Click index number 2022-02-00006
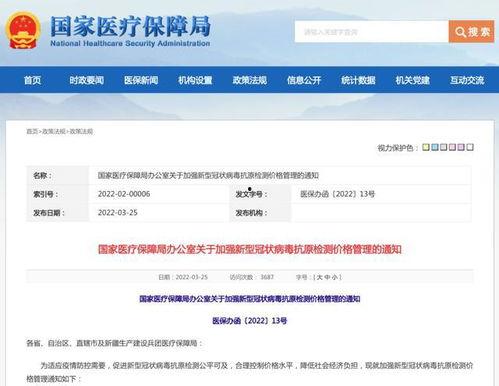The image size is (499, 386). click(124, 194)
